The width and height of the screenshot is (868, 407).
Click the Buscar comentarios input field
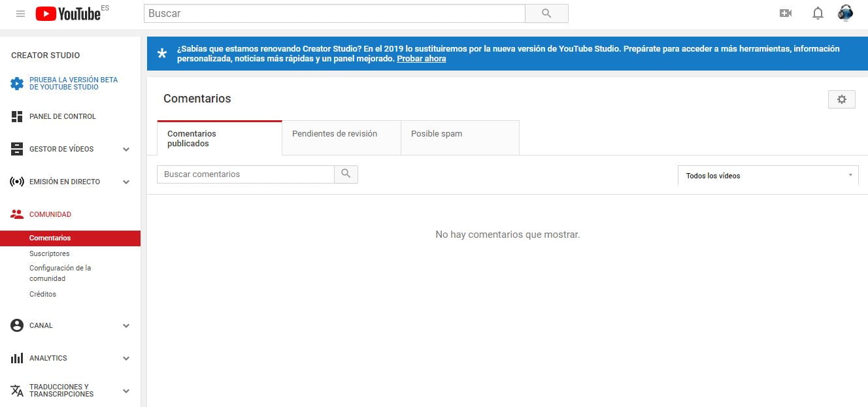coord(246,174)
